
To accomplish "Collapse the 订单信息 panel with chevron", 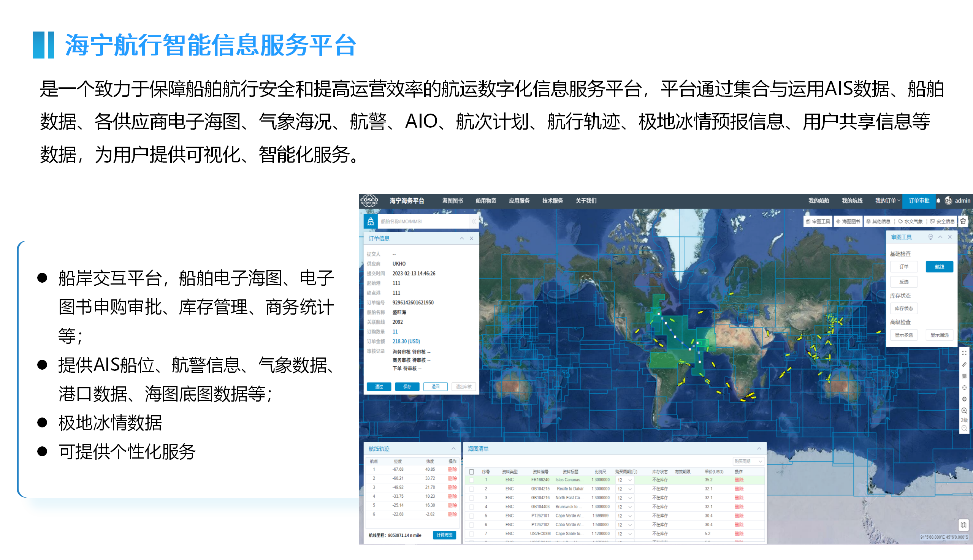I will click(462, 239).
